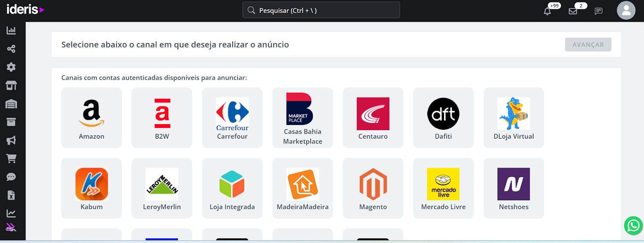Select the MadeiraMadeira channel card

pos(303,188)
